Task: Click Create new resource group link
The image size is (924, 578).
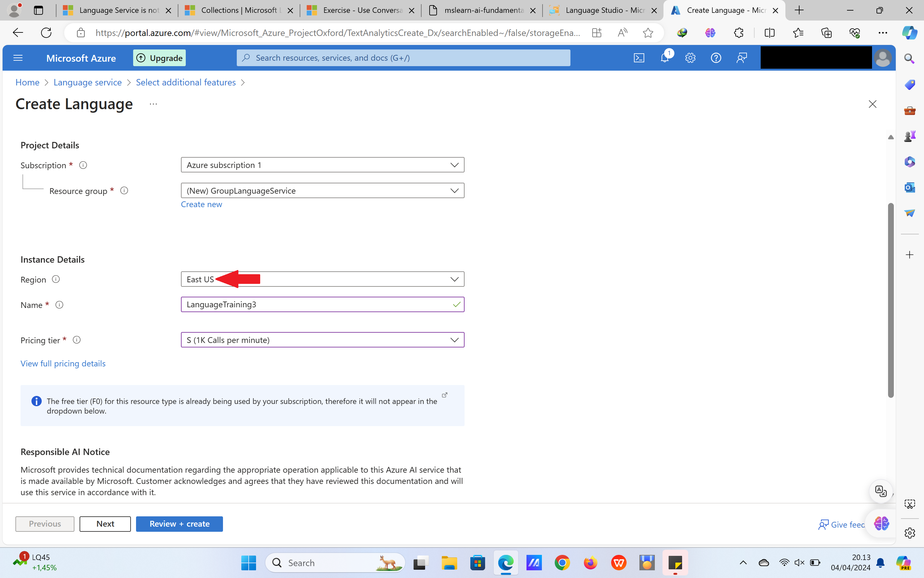Action: (x=201, y=204)
